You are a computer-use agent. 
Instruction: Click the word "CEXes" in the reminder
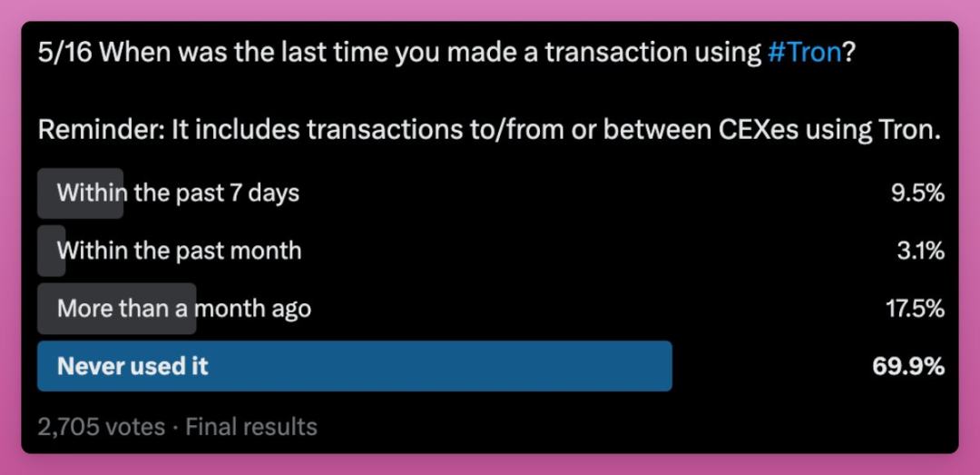coord(746,130)
